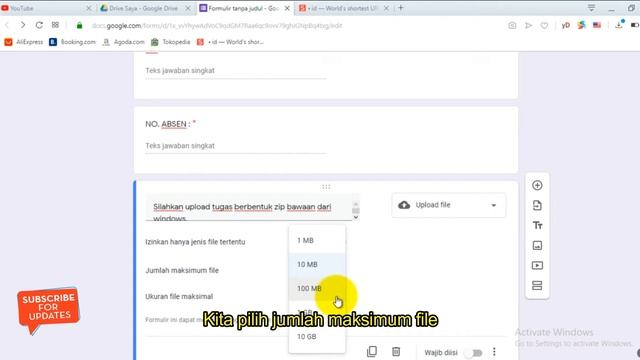
Task: Click the NO. ABSEN short answer field
Action: 236,146
